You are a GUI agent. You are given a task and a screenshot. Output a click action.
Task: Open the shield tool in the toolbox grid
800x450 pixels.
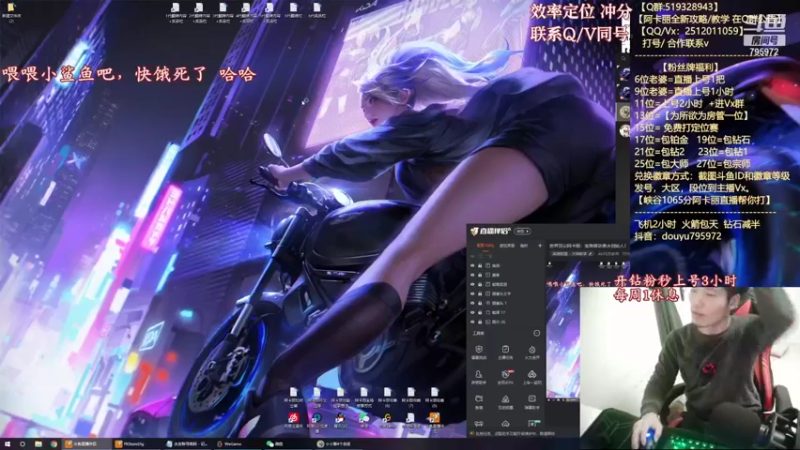(479, 352)
